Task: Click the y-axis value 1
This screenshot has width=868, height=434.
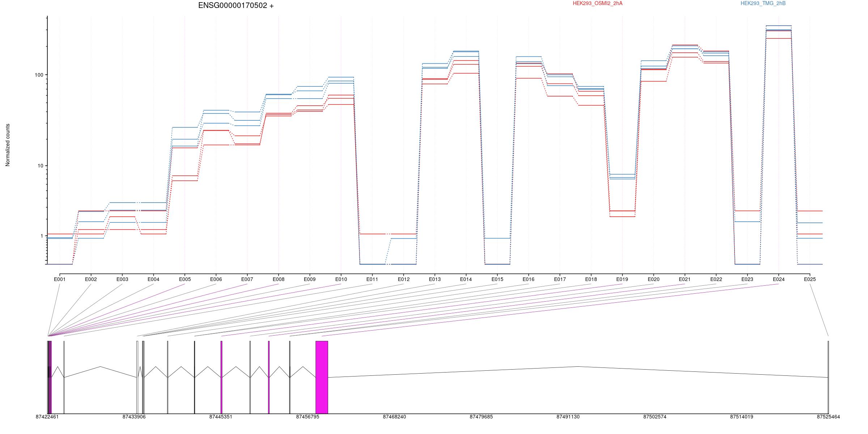Action: click(x=42, y=236)
